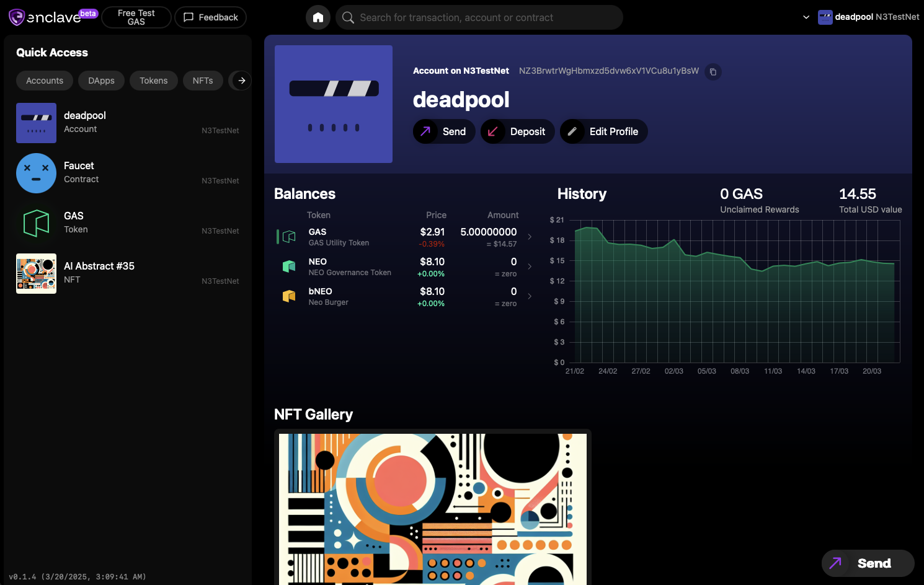Select the DApps filter tab
Image resolution: width=924 pixels, height=585 pixels.
point(101,81)
